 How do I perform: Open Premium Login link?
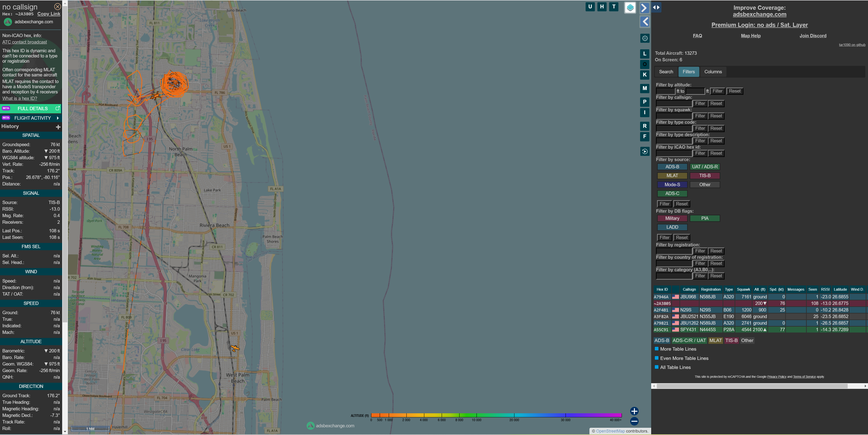click(x=759, y=25)
